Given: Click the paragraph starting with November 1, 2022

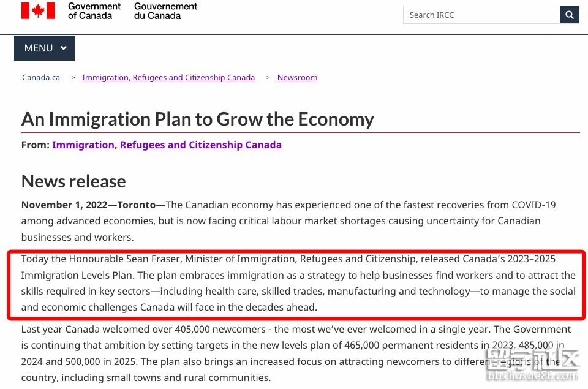Looking at the screenshot, I should (x=288, y=221).
